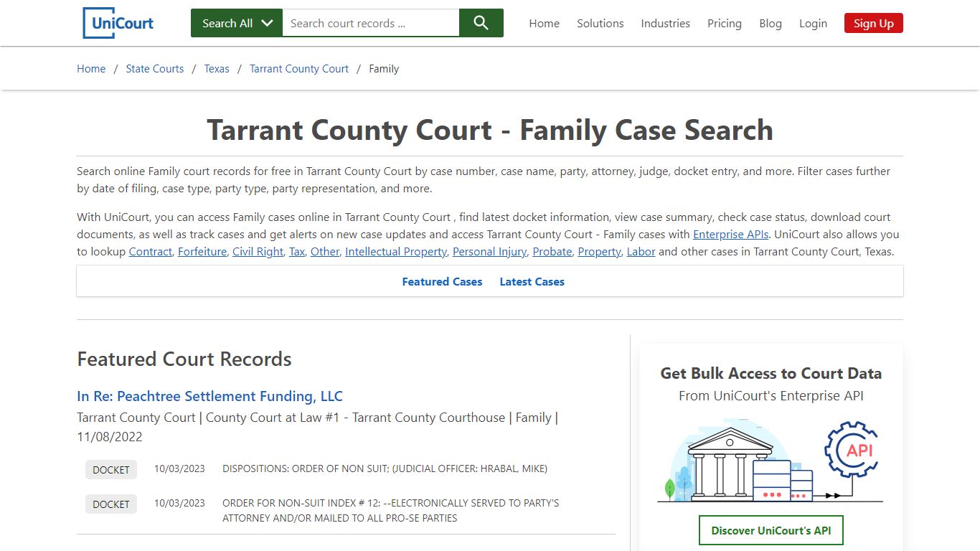Click DOCKET badge for Order of Non Suit disposition
The image size is (980, 551).
tap(111, 470)
